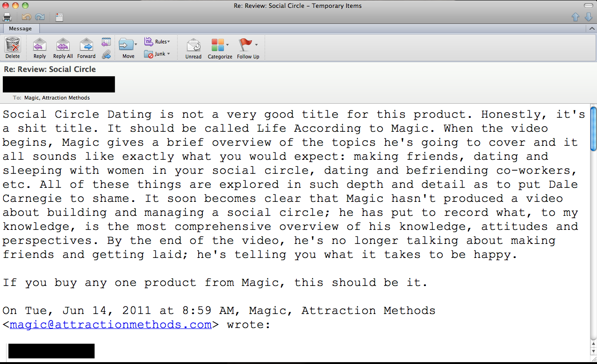Image resolution: width=597 pixels, height=364 pixels.
Task: Click the subject 'Re: Review: Social Circle'
Action: (50, 69)
